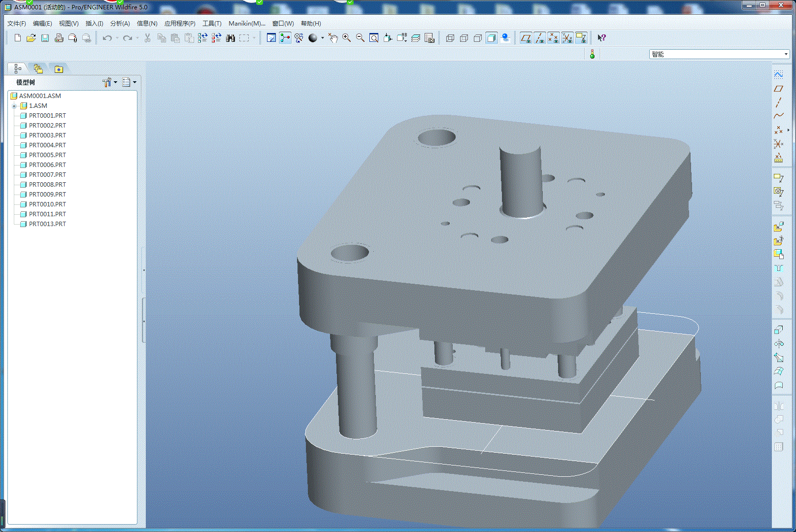Toggle the spin center display
The width and height of the screenshot is (796, 532).
pyautogui.click(x=285, y=38)
